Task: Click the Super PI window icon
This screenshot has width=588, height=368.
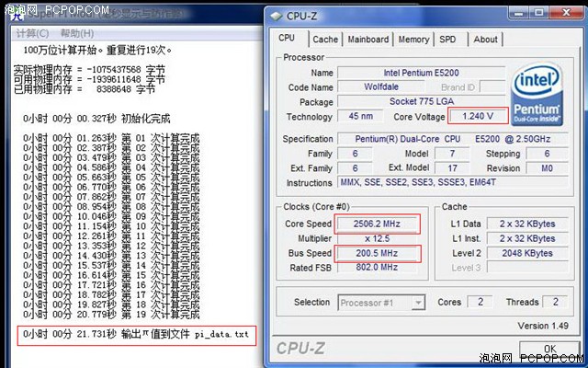Action: coord(17,15)
